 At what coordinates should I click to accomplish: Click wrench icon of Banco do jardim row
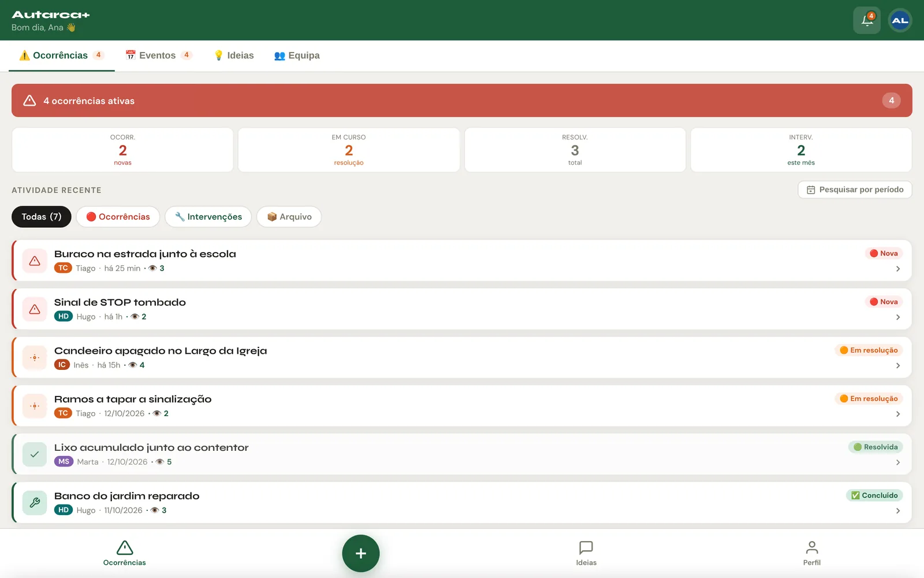coord(35,503)
